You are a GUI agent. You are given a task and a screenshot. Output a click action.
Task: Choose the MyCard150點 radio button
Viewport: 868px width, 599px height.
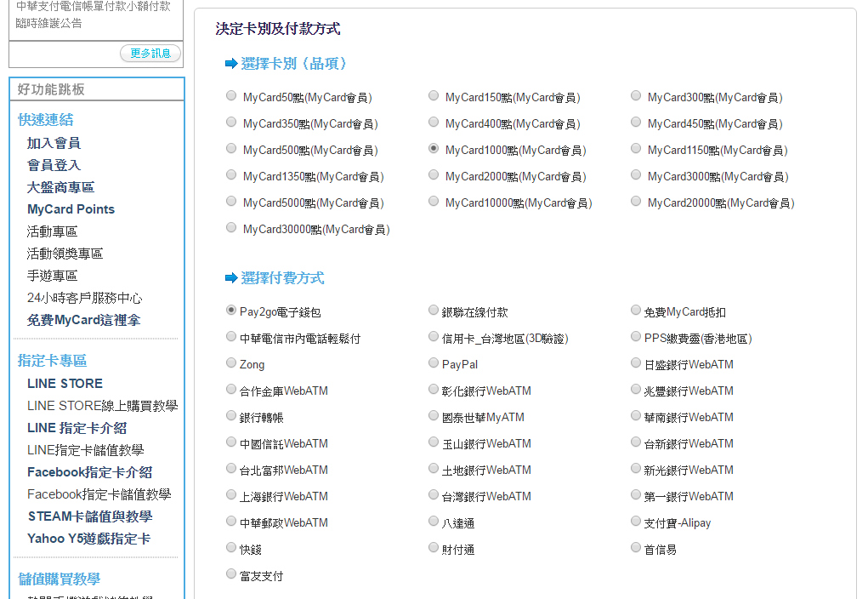tap(434, 96)
